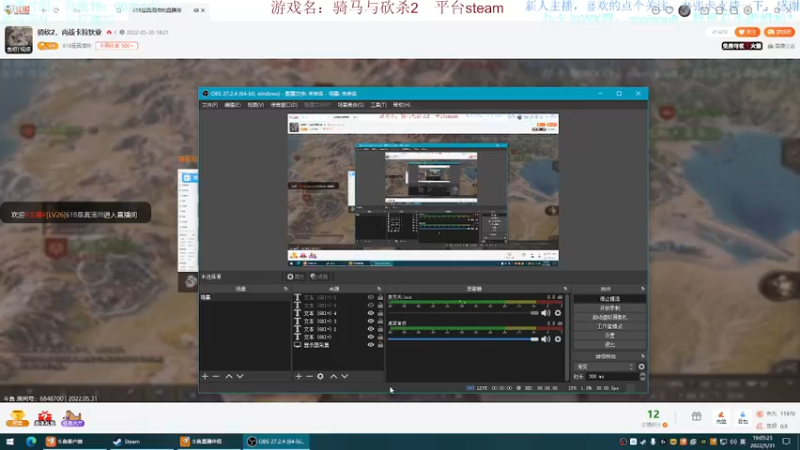Viewport: 800px width, 450px height.
Task: Move the scene down in the Scenes list
Action: coord(240,376)
